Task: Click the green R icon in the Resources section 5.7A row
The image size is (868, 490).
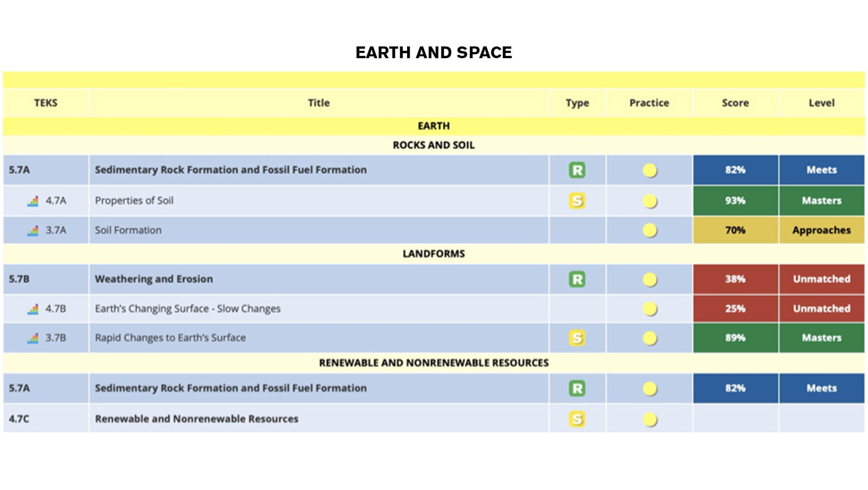Action: [x=577, y=388]
